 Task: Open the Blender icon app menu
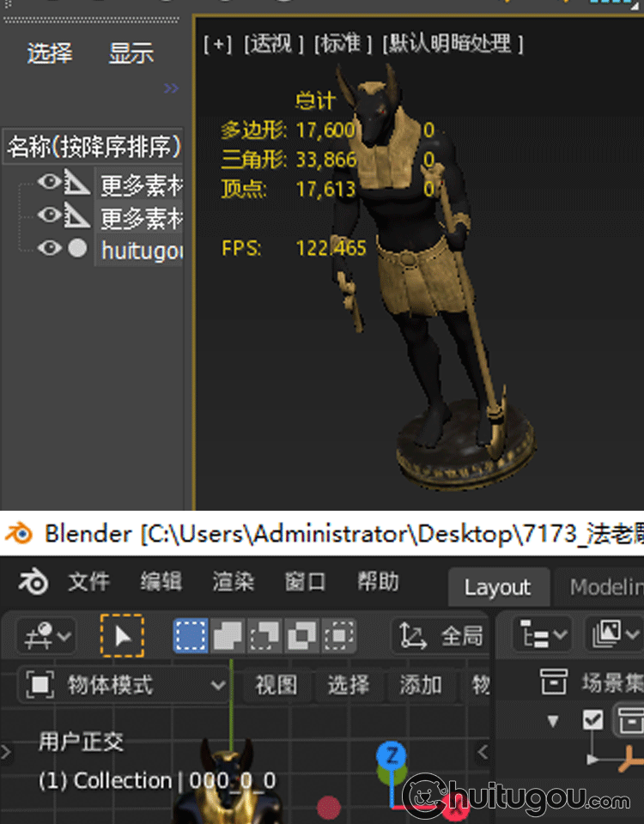point(33,582)
